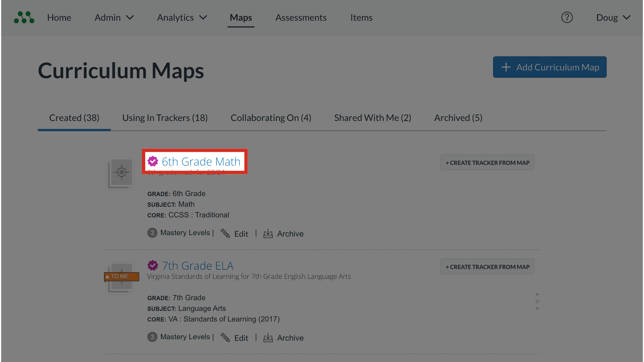The height and width of the screenshot is (362, 644).
Task: Open Mastery Levels for 7th Grade ELA
Action: pyautogui.click(x=185, y=337)
